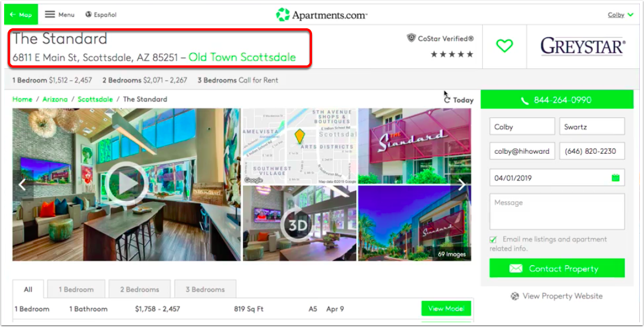Select the 1 Bedroom tab

[x=76, y=289]
